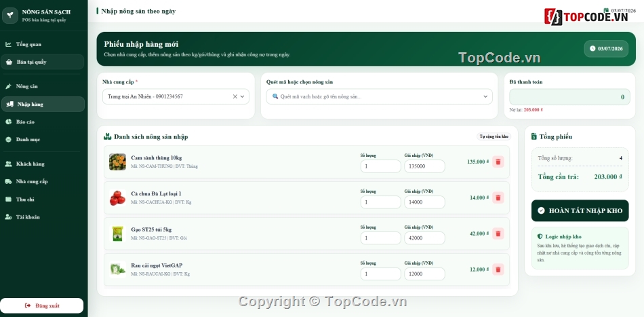The width and height of the screenshot is (644, 317).
Task: Click the Thu chi wallet icon
Action: tap(8, 199)
